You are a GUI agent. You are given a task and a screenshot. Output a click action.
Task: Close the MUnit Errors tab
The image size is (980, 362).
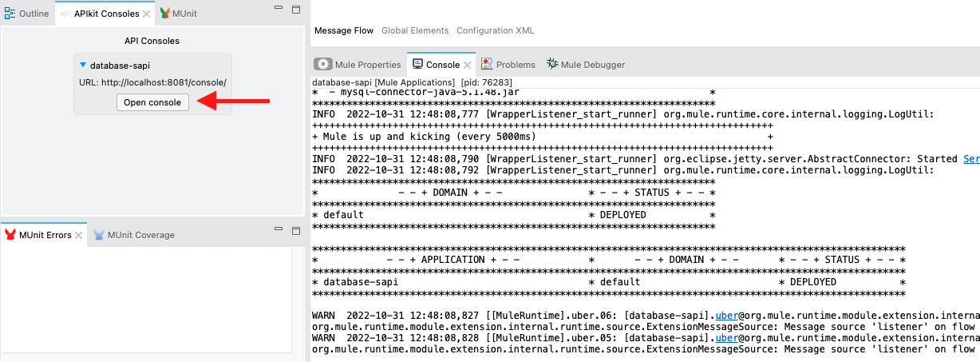pos(79,235)
